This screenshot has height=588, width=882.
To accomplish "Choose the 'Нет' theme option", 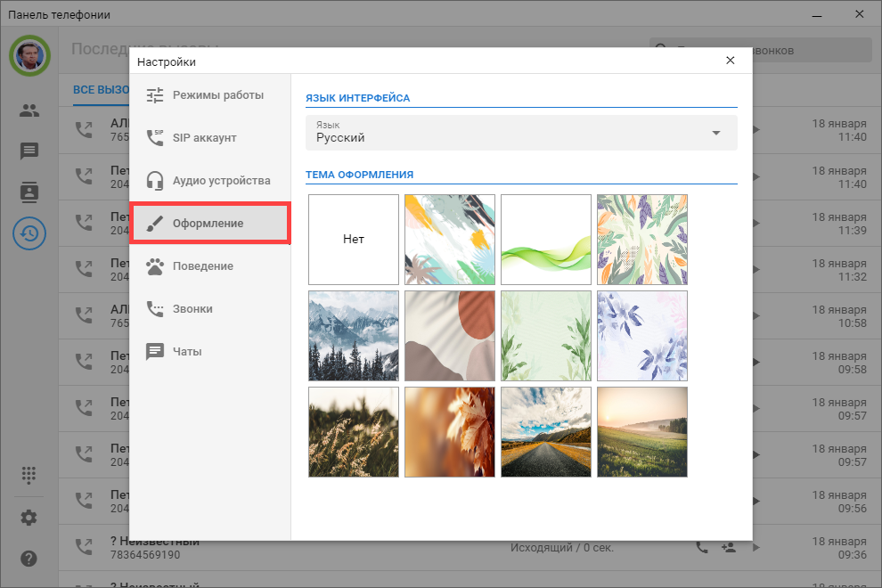I will (x=354, y=240).
